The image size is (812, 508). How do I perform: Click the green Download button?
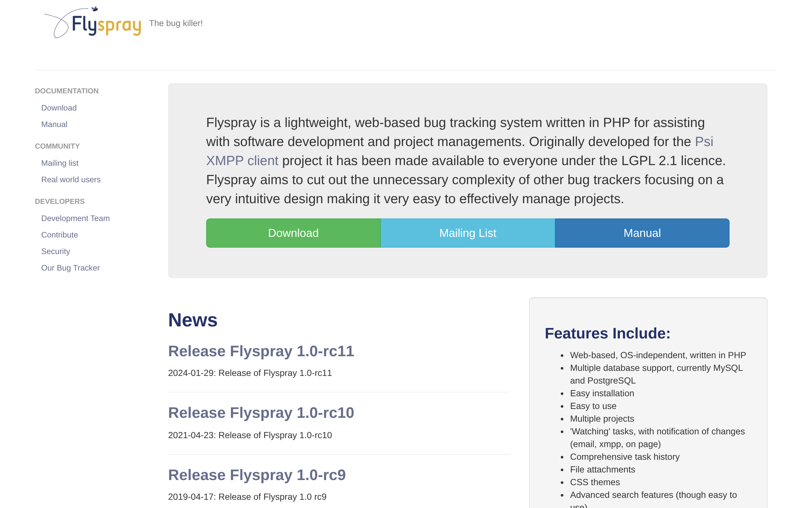pos(293,233)
